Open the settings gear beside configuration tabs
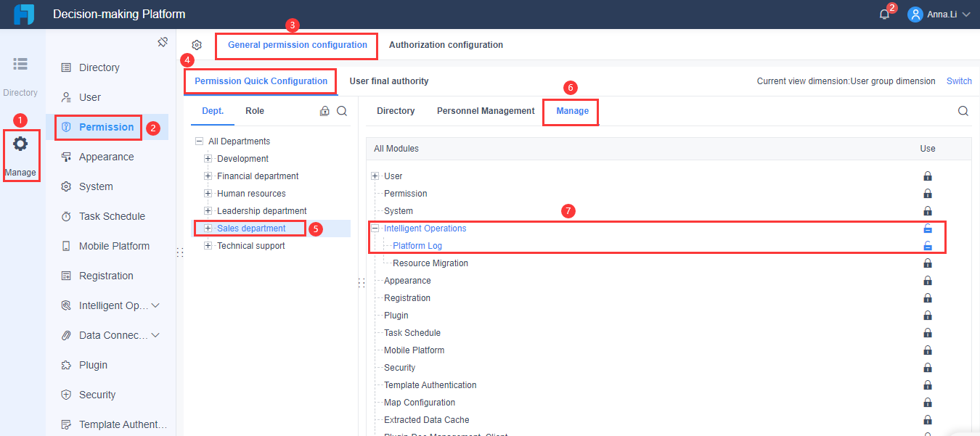Viewport: 980px width, 436px height. point(196,44)
